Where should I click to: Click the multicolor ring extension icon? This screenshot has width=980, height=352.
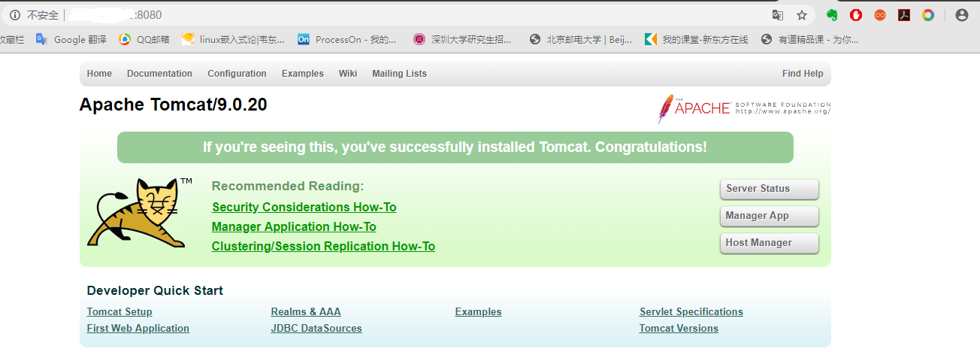(x=928, y=15)
